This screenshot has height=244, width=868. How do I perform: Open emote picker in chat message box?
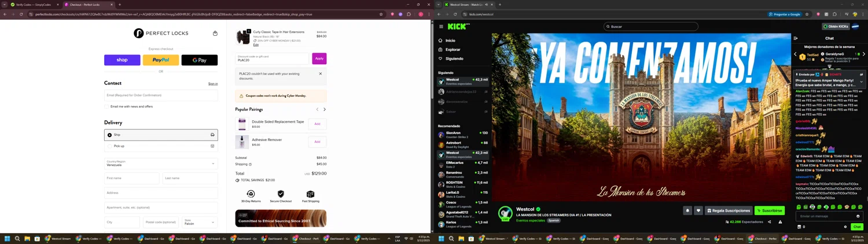pyautogui.click(x=858, y=216)
